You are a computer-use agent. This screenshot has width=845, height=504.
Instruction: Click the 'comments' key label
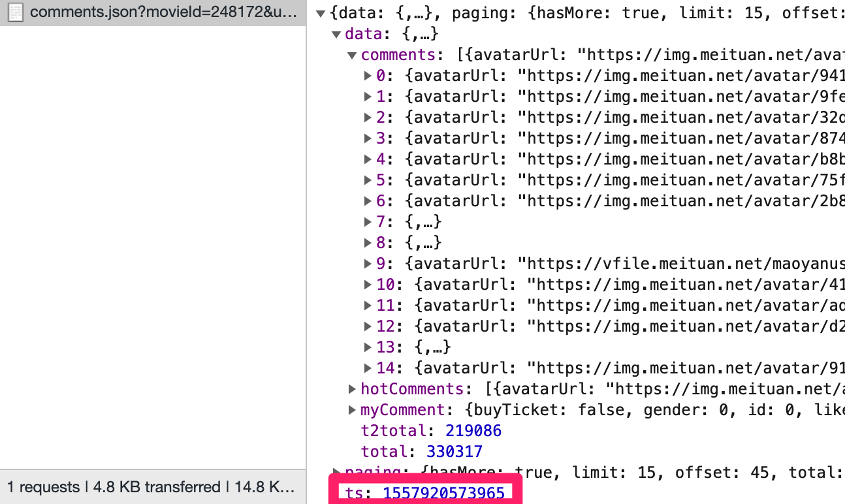pos(398,55)
